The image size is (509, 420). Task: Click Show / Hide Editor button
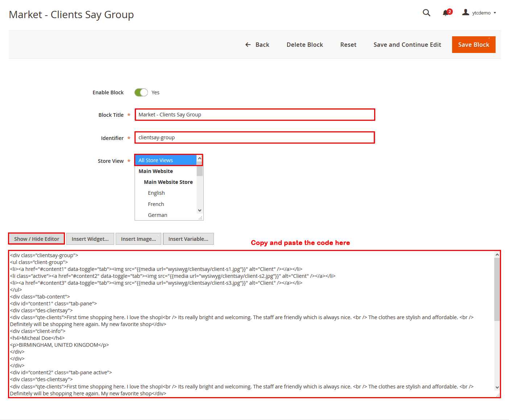(37, 239)
